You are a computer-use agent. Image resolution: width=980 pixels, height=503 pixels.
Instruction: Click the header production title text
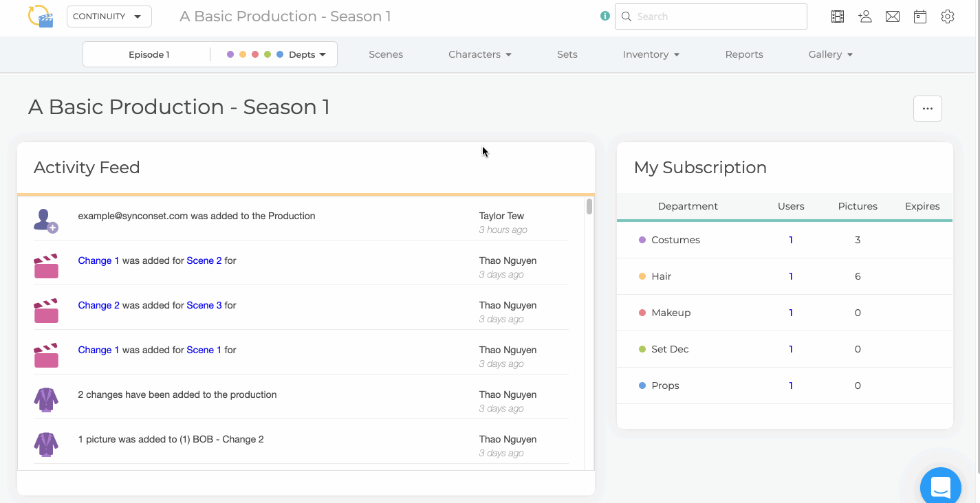(x=285, y=16)
